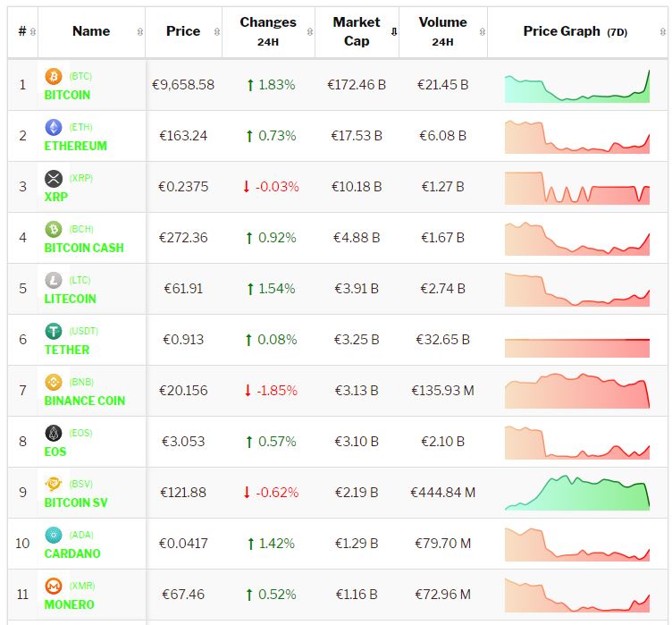Sort by Price column header
Viewport: 672px width, 625px height.
coord(183,31)
